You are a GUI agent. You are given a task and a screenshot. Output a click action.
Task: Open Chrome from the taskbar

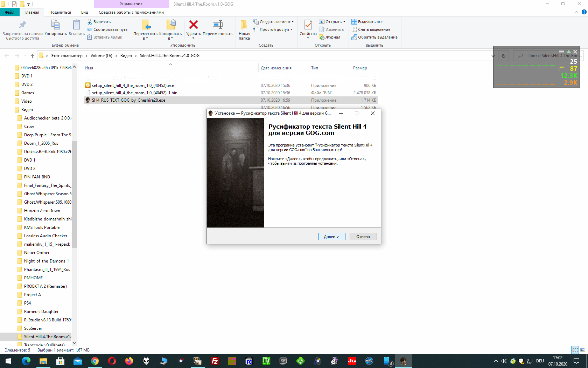click(95, 361)
